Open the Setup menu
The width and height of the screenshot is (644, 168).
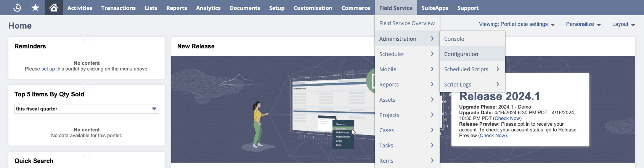click(277, 8)
